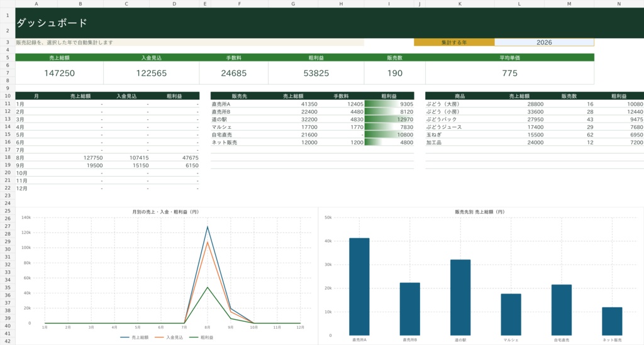This screenshot has width=644, height=345.
Task: Select column header A
Action: tap(36, 4)
